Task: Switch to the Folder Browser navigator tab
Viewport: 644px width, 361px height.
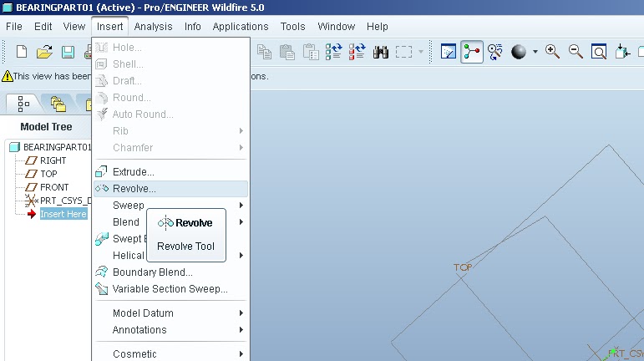Action: [x=58, y=104]
